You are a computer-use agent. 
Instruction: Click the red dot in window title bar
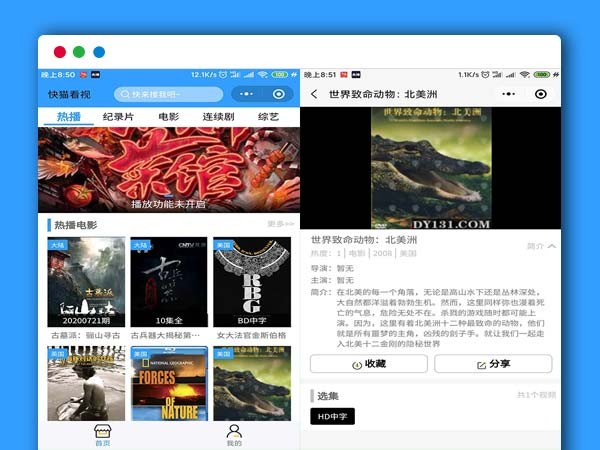60,52
